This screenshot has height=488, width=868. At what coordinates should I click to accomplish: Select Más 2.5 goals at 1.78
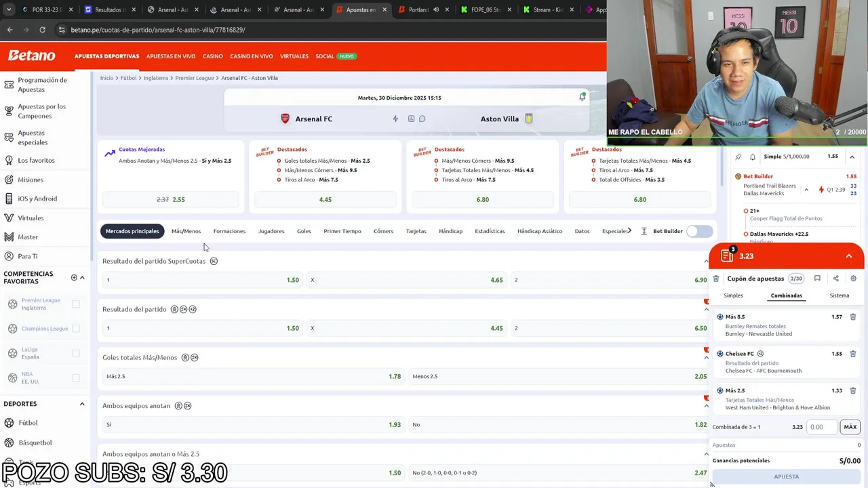point(253,376)
